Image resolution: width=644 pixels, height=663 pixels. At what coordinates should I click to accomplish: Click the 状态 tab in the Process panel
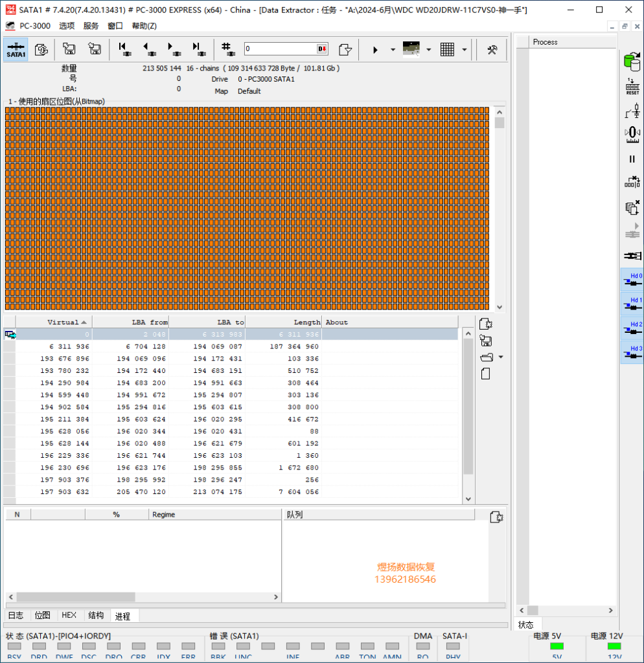click(x=526, y=625)
